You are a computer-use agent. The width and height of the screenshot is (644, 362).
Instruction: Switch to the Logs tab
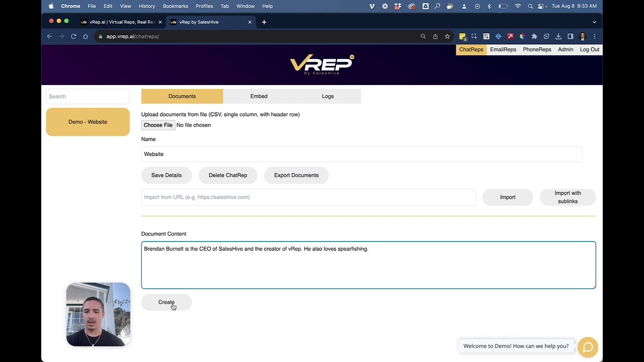(328, 96)
